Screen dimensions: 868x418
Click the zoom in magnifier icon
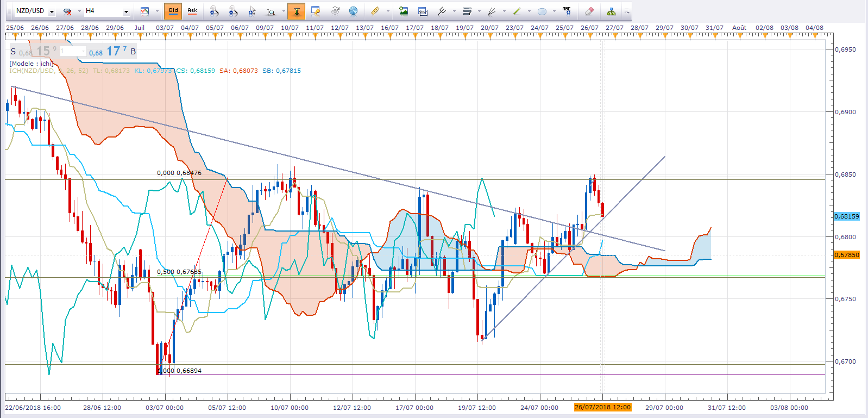(215, 11)
